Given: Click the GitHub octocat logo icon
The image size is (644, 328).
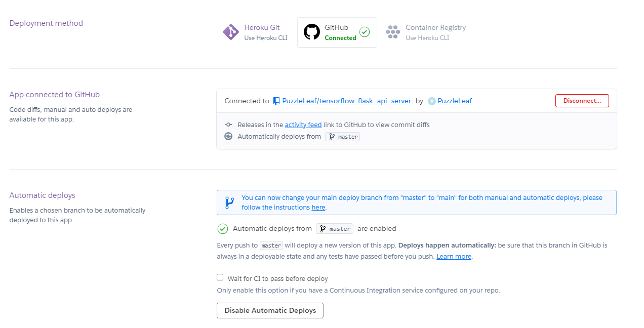Looking at the screenshot, I should tap(312, 32).
